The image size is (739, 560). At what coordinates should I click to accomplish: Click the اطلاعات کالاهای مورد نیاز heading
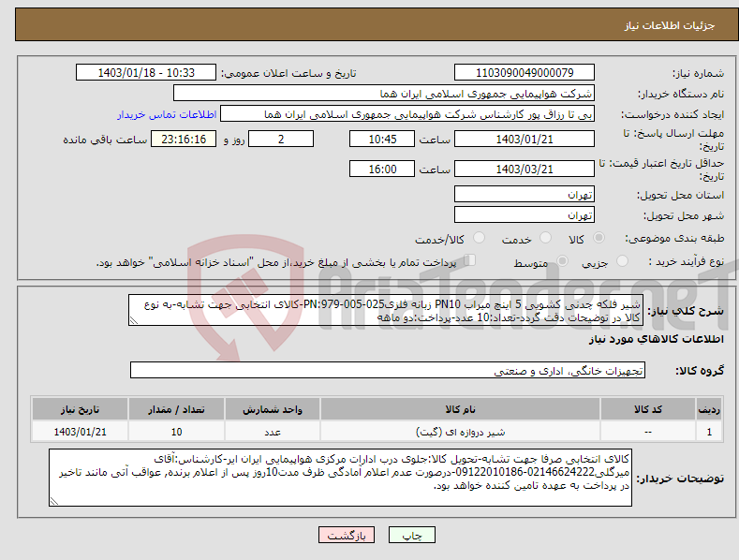click(x=656, y=339)
